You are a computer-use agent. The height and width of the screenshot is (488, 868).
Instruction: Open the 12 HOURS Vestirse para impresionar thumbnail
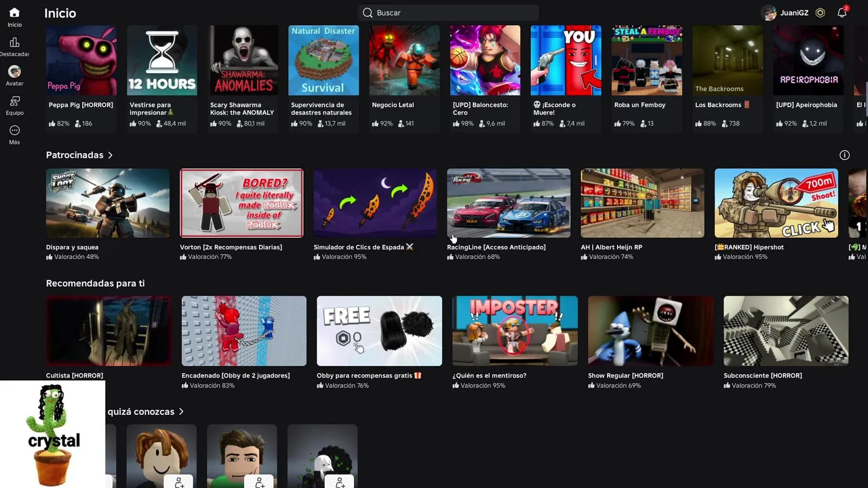click(x=162, y=60)
